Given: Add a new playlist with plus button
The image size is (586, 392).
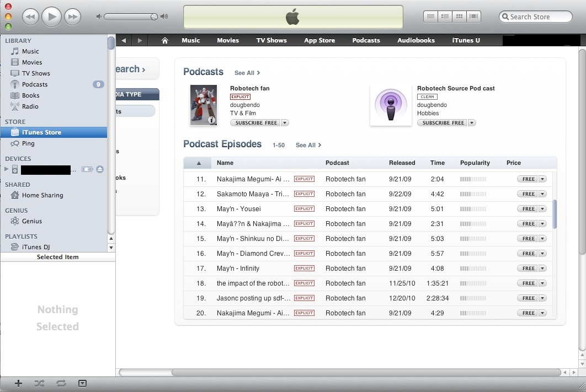Looking at the screenshot, I should click(x=18, y=383).
